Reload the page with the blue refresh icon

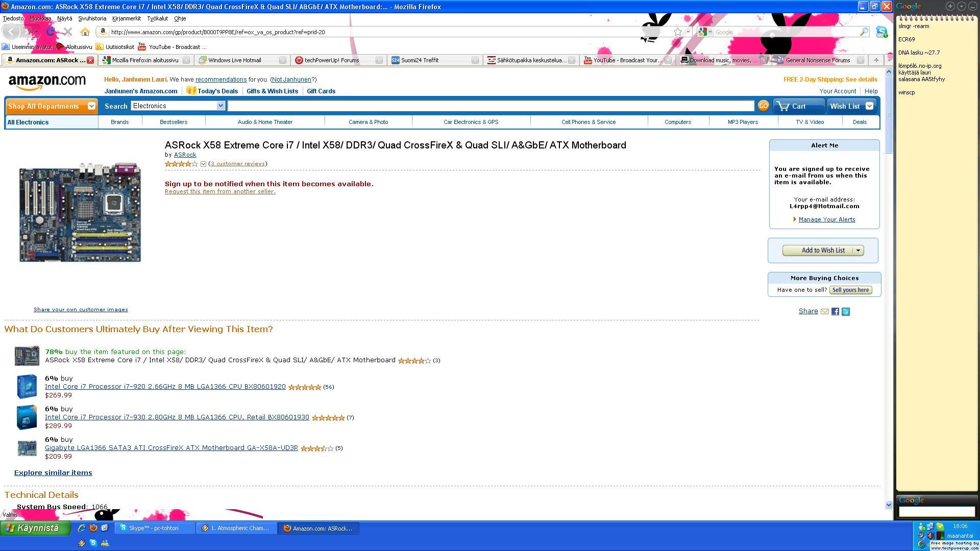coord(51,32)
